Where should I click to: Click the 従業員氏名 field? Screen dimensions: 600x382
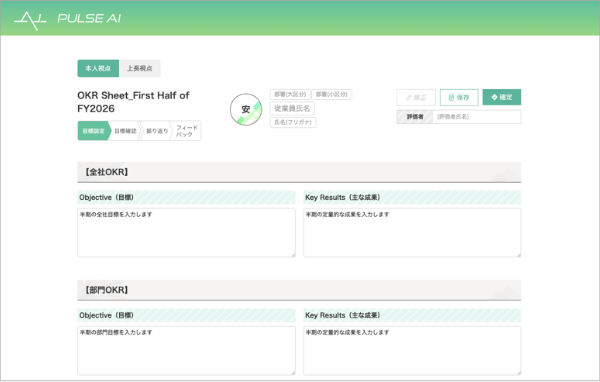pyautogui.click(x=292, y=109)
